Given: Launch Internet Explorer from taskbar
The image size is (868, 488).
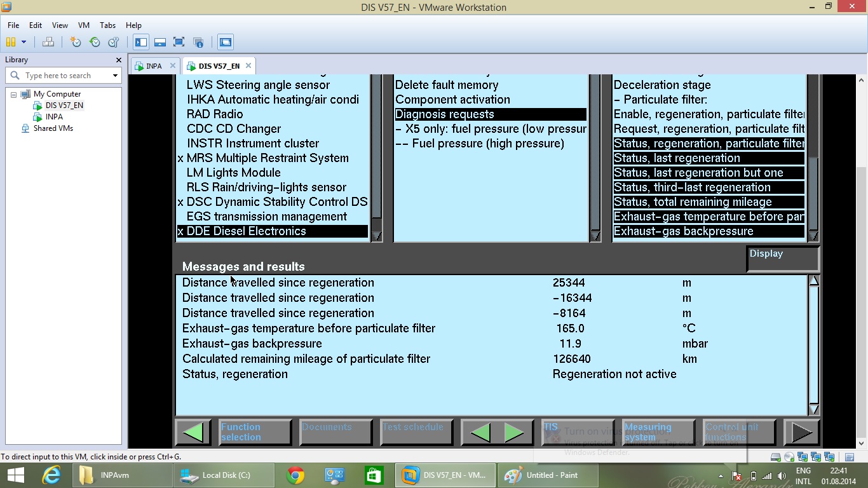Looking at the screenshot, I should click(51, 475).
